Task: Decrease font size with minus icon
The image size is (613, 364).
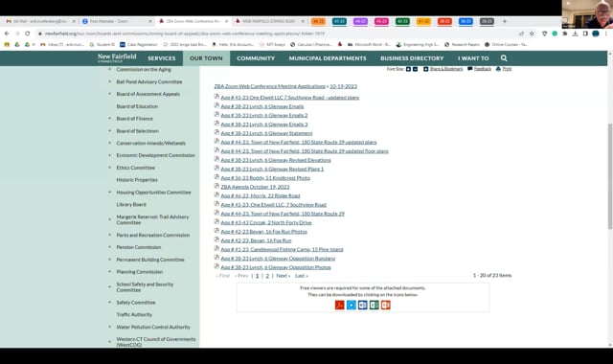Action: (x=415, y=69)
